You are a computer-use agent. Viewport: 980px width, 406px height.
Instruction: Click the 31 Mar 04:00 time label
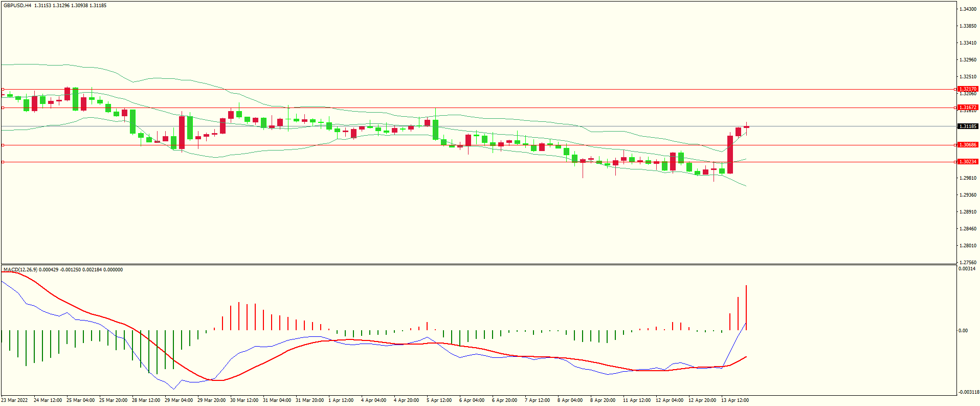coord(277,400)
